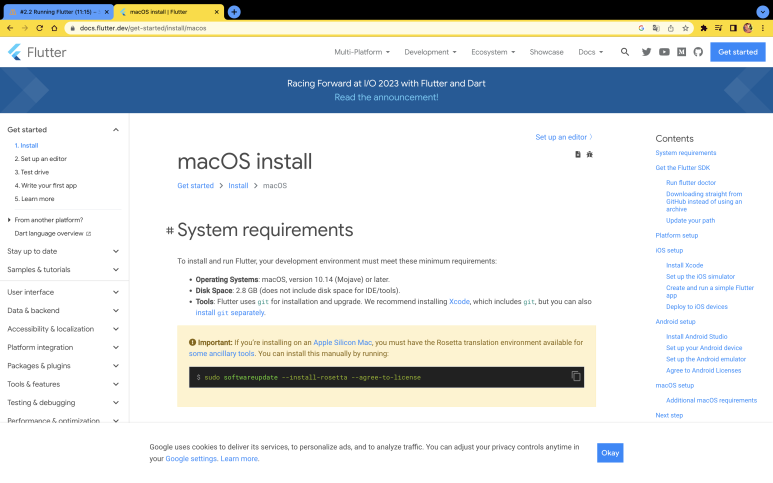Open the tab search dropdown arrow
Screen dimensions: 773x483
762,12
